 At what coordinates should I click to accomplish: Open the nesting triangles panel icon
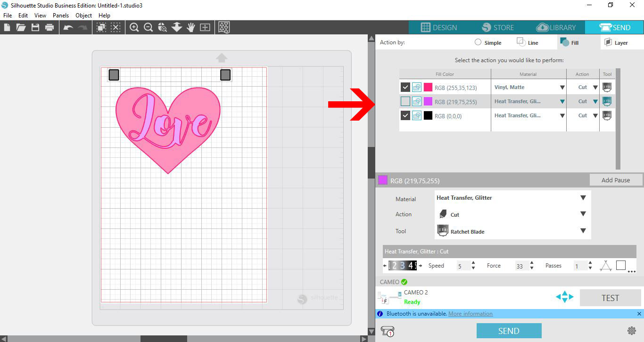[224, 27]
